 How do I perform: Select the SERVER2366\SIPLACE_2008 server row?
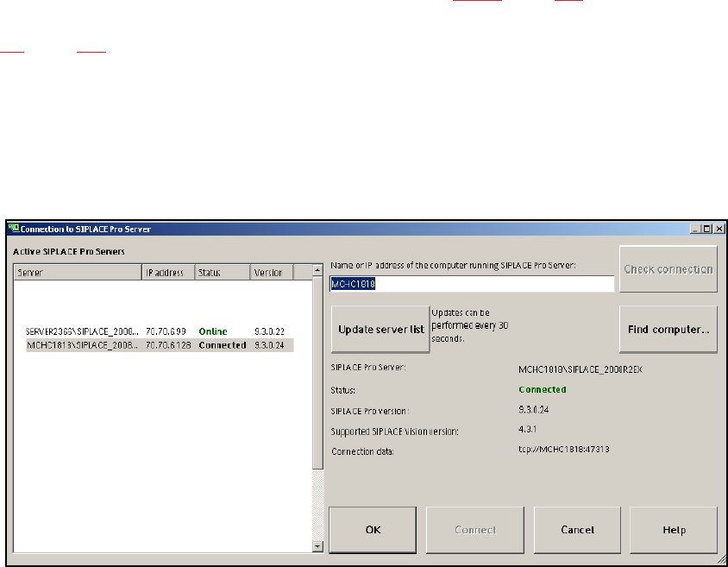click(x=160, y=331)
